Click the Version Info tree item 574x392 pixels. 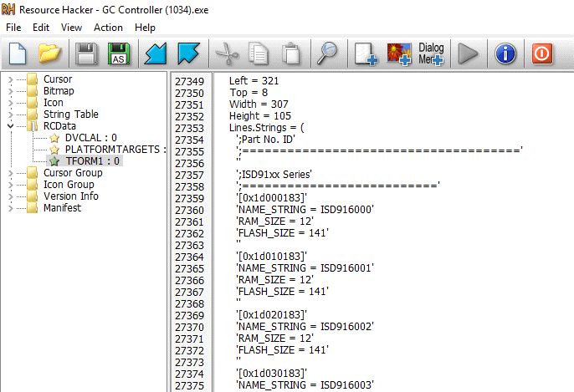70,196
